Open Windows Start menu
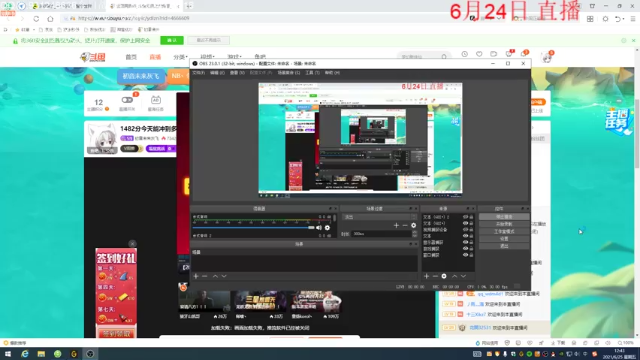This screenshot has width=640, height=360. pos(8,354)
